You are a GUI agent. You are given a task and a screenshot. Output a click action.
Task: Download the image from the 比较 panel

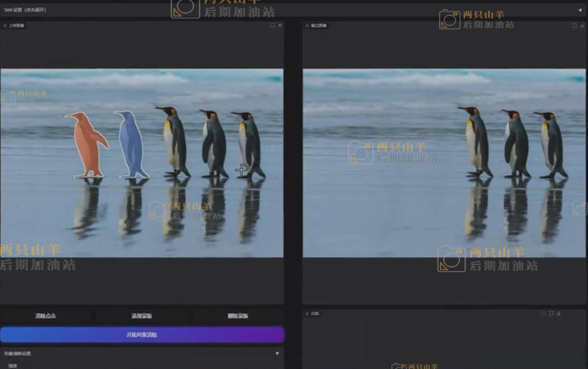click(559, 313)
